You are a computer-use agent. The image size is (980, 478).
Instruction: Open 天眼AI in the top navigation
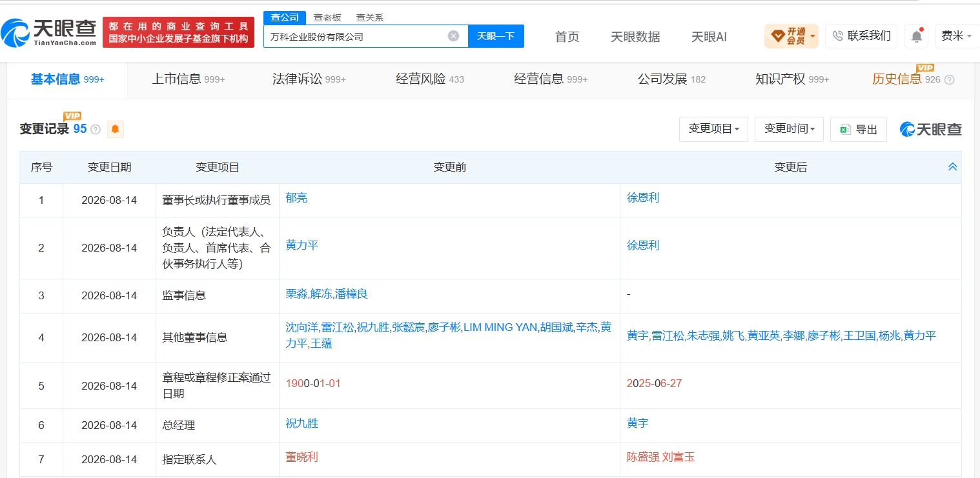[709, 37]
